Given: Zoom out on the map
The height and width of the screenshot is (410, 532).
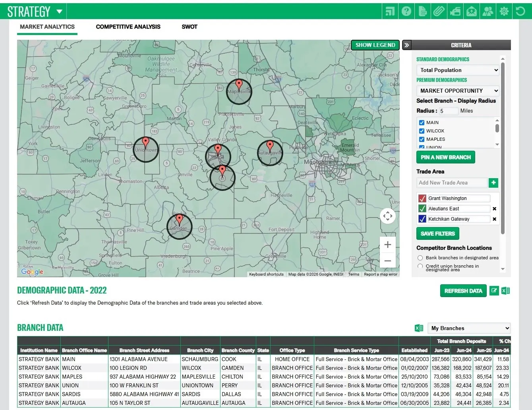Looking at the screenshot, I should pyautogui.click(x=388, y=261).
